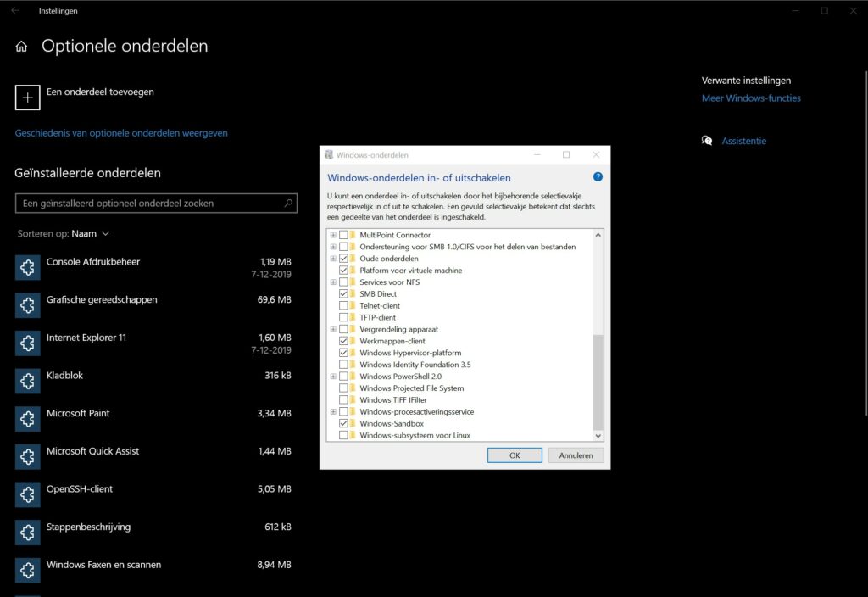Check the Windows Projected File System checkbox
The height and width of the screenshot is (597, 868).
click(343, 388)
